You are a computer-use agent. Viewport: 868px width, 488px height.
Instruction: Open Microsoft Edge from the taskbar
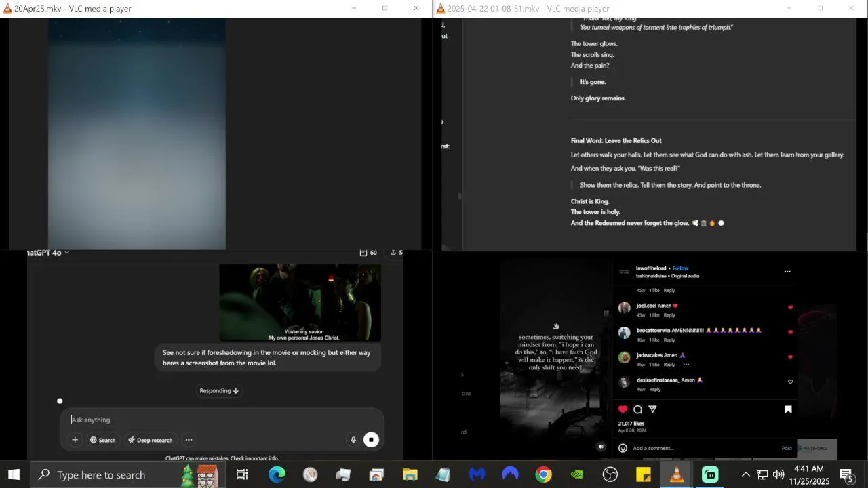[x=277, y=475]
